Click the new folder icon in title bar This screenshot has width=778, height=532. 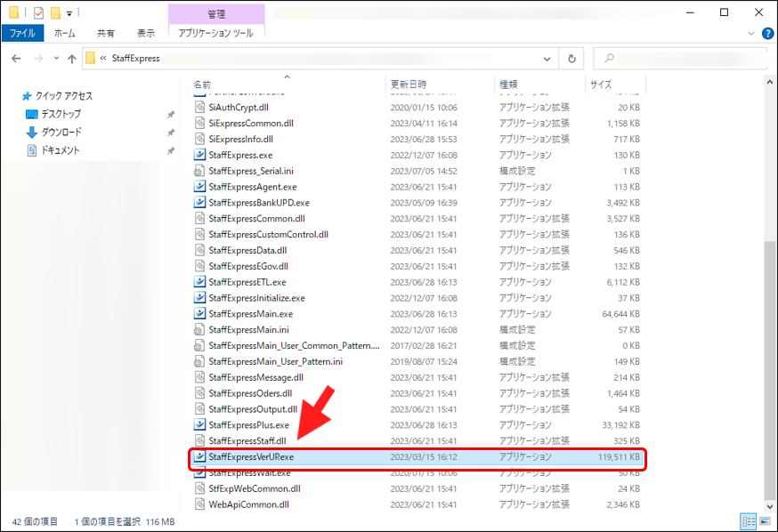[x=55, y=12]
